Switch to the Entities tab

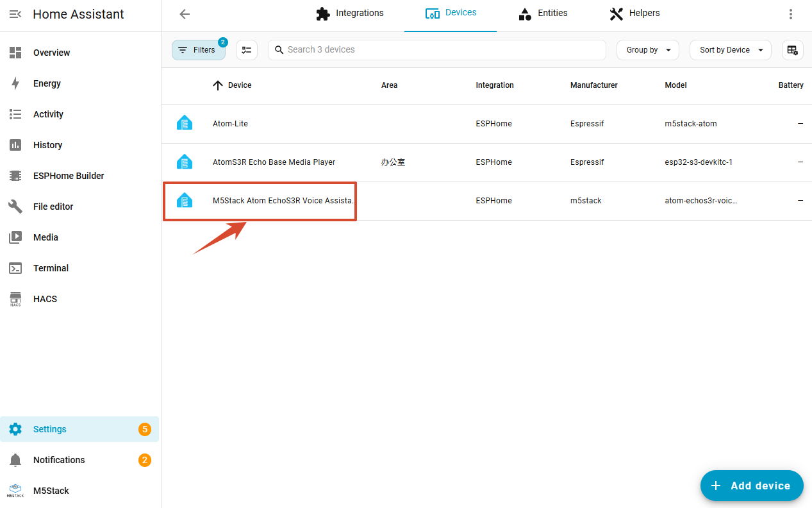[x=543, y=13]
